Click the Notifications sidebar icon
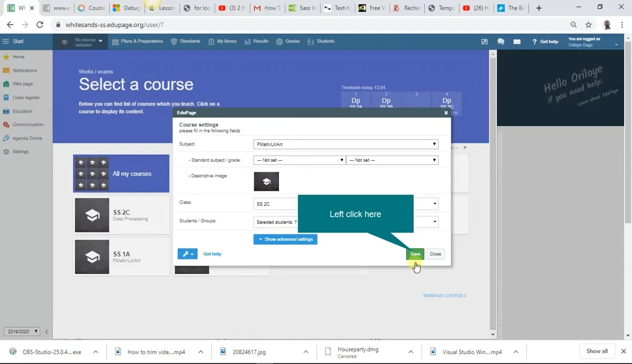Image resolution: width=632 pixels, height=364 pixels. pos(6,71)
